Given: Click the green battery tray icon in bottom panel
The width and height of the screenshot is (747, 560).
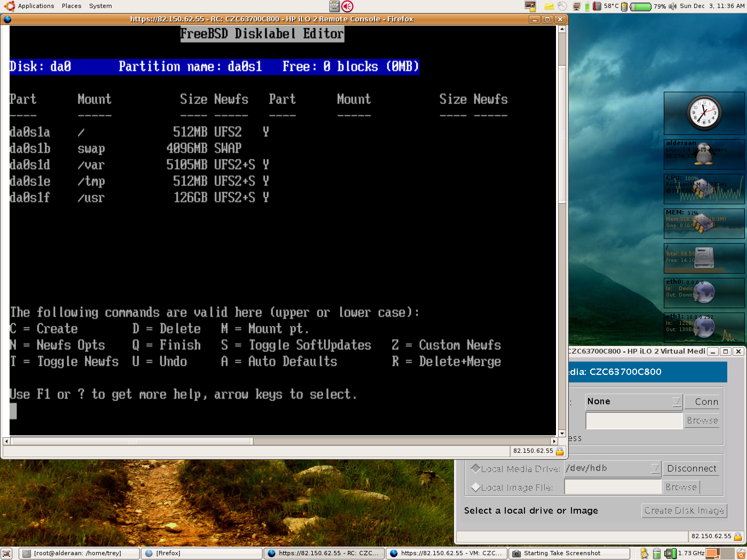Looking at the screenshot, I should coord(657,554).
